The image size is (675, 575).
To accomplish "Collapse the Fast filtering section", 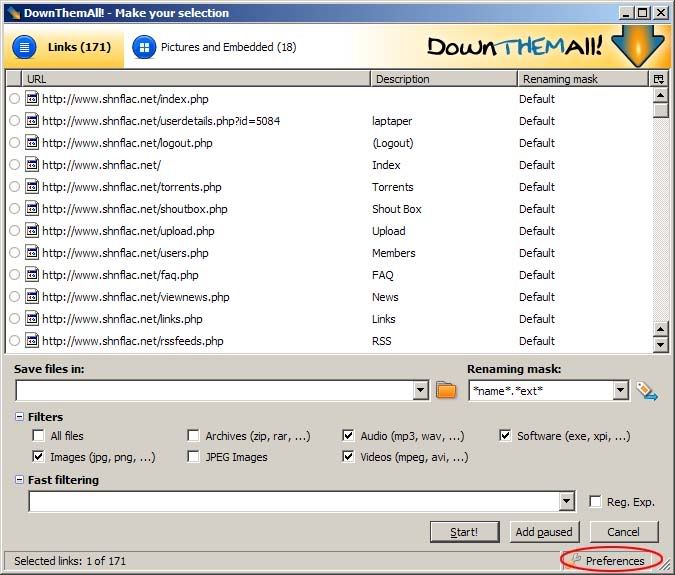I will click(x=19, y=479).
